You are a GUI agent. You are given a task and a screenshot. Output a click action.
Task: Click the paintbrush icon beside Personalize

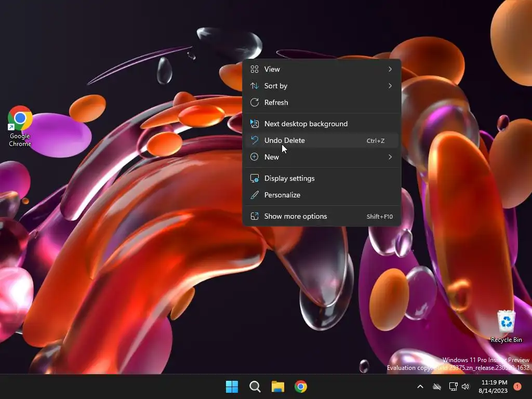click(255, 195)
